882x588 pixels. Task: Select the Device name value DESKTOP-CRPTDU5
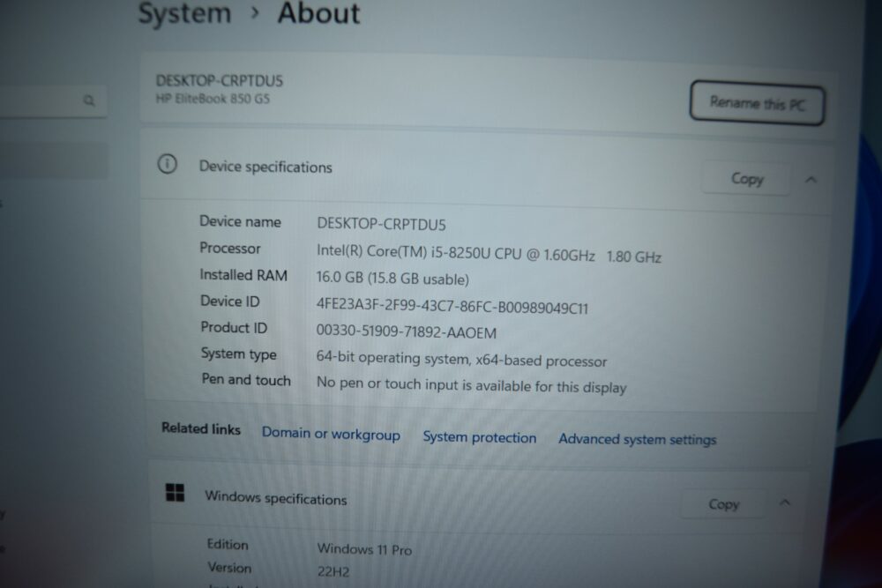click(381, 224)
